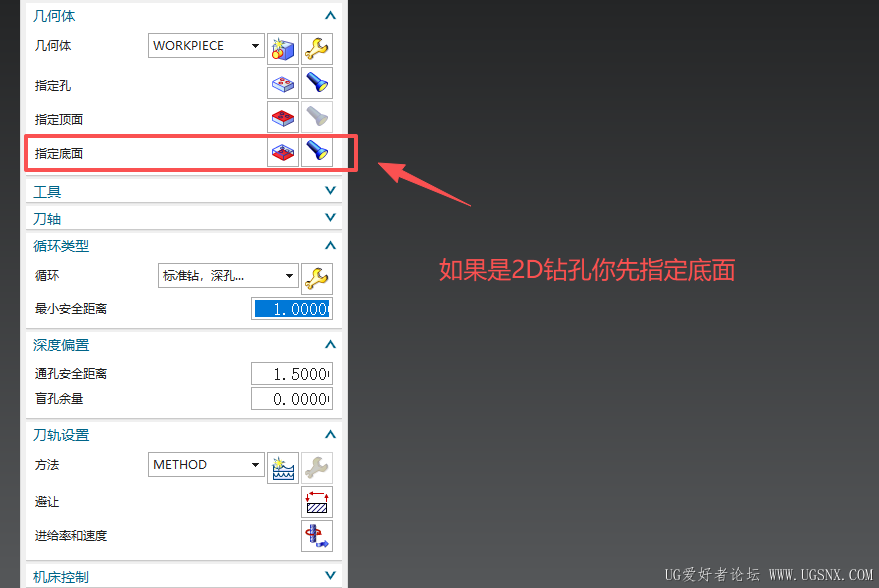The image size is (879, 588).
Task: Click the select bottom surface icon for 指定底面
Action: click(283, 151)
